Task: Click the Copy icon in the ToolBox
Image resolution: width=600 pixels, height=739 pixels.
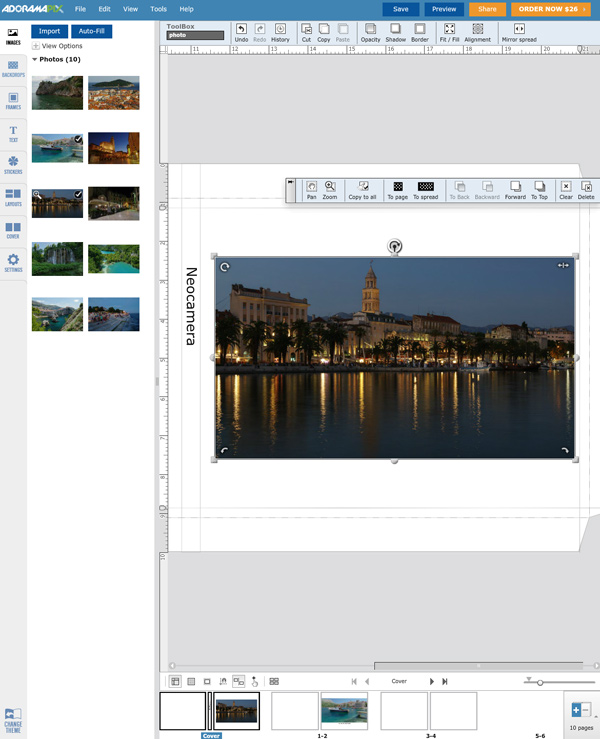Action: [324, 32]
